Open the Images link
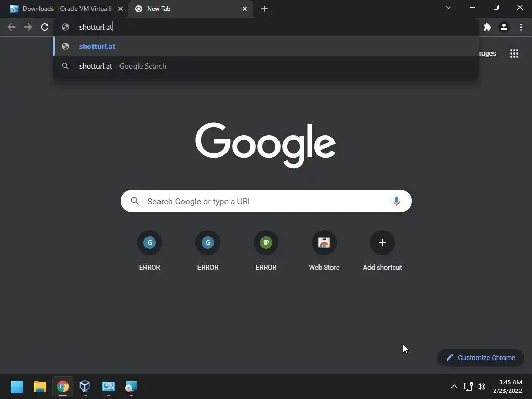Viewport: 532px width, 399px height. [x=487, y=54]
